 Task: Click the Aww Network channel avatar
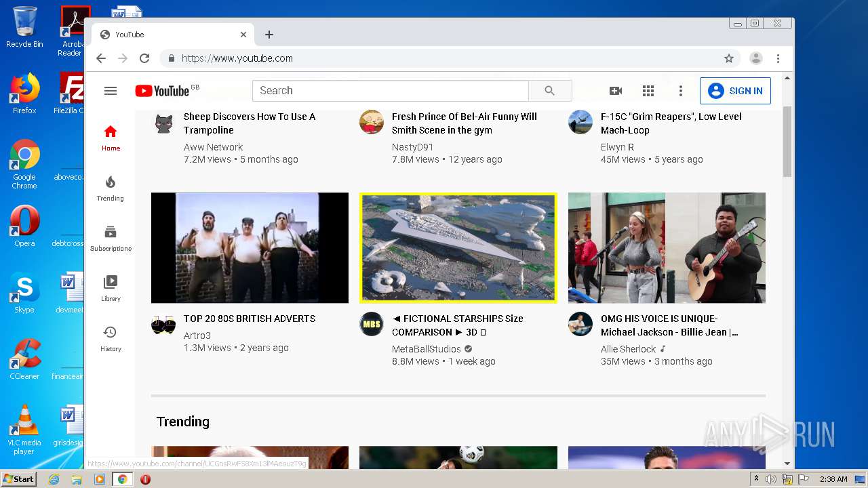point(163,122)
